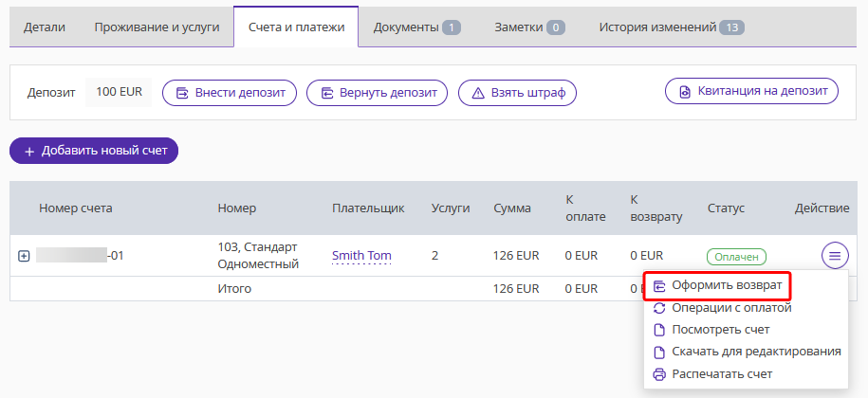This screenshot has width=868, height=398.
Task: Switch to Проживание и услуги tab
Action: [157, 27]
